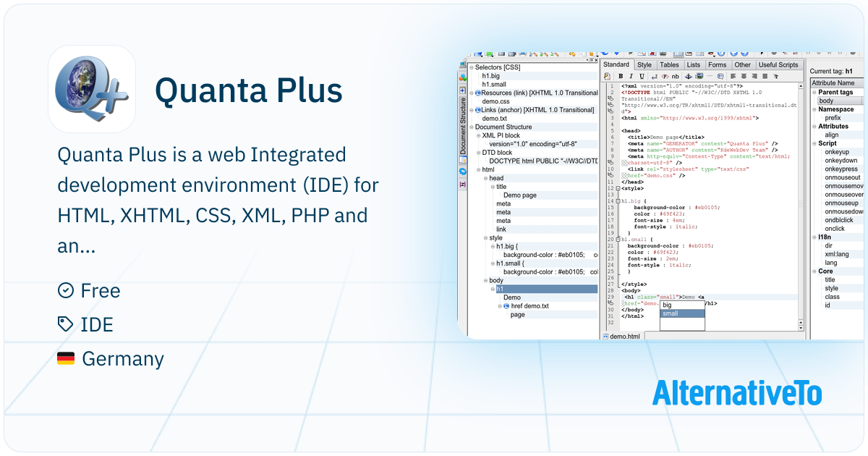Screen dimensions: 868x456
Task: Click the align left icon
Action: pos(733,76)
